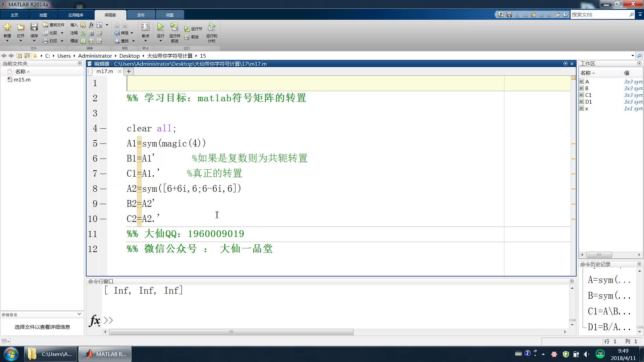This screenshot has width=644, height=362.
Task: Click the Save (保存) disk icon
Action: pos(34,27)
